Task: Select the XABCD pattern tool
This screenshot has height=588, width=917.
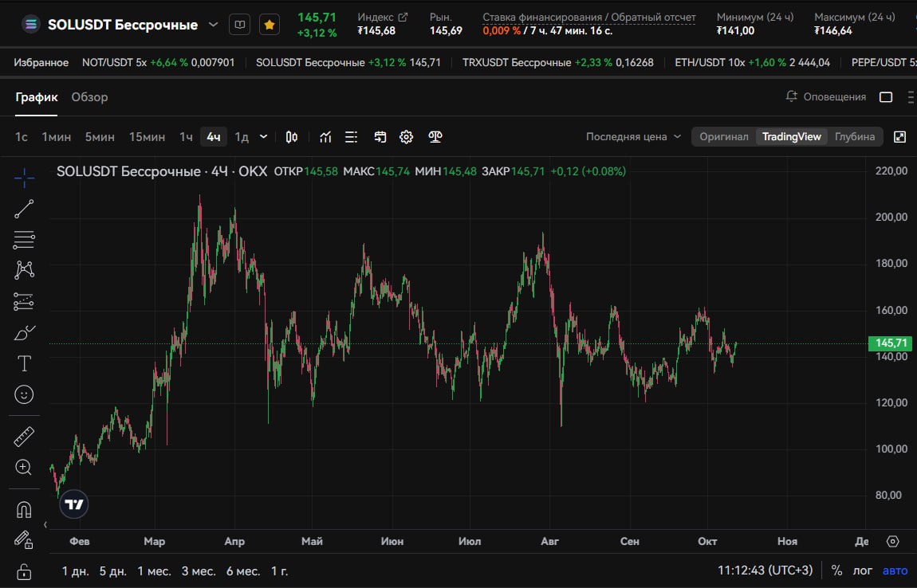Action: coord(24,270)
